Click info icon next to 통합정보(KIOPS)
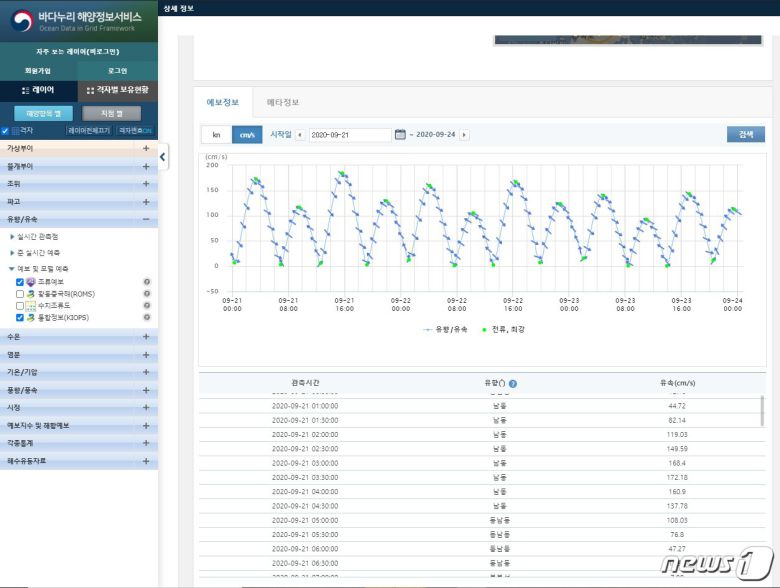The height and width of the screenshot is (588, 780). pos(147,317)
